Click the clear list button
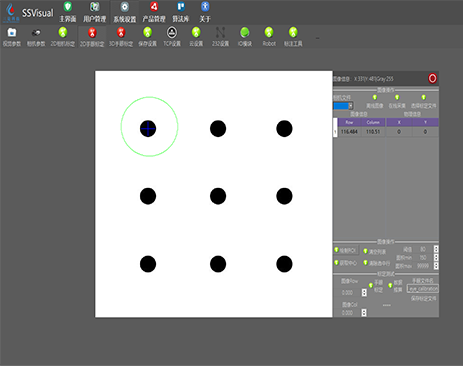 (375, 251)
